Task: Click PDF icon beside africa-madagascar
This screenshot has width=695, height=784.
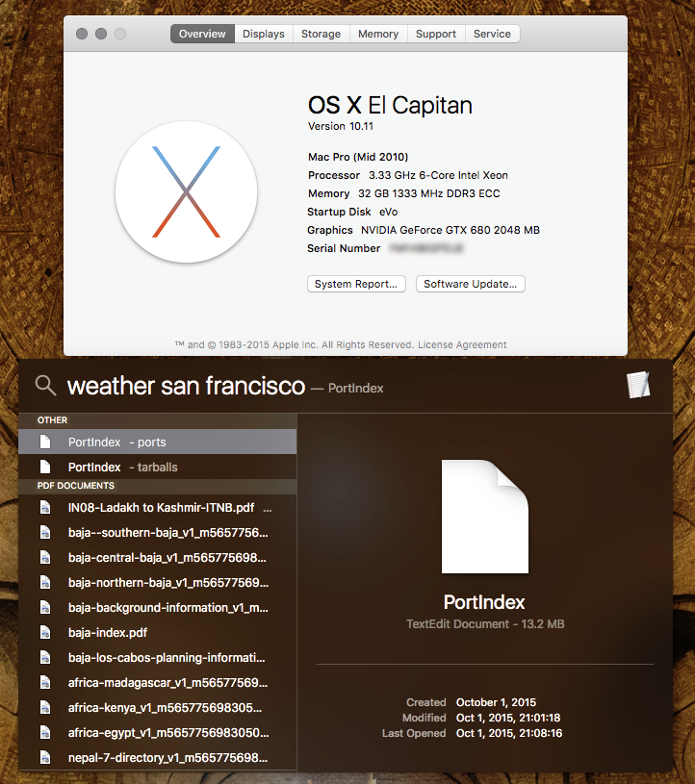Action: click(45, 683)
